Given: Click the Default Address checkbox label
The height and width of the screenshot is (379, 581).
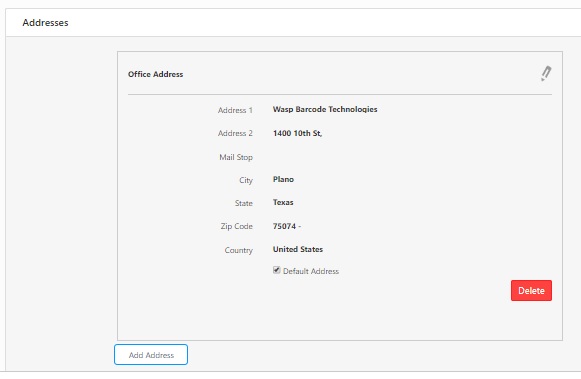Looking at the screenshot, I should pos(311,271).
